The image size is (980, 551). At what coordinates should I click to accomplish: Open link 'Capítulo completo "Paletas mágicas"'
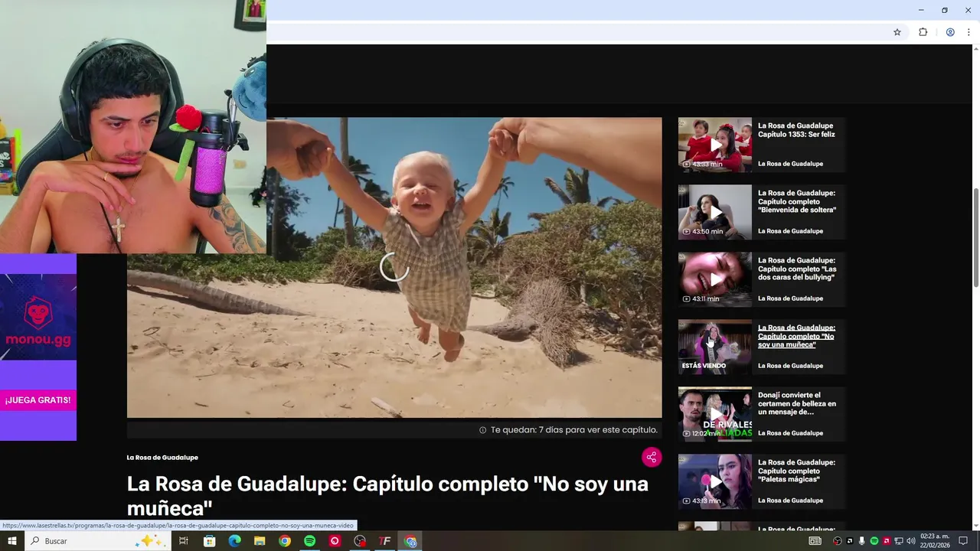coord(796,471)
